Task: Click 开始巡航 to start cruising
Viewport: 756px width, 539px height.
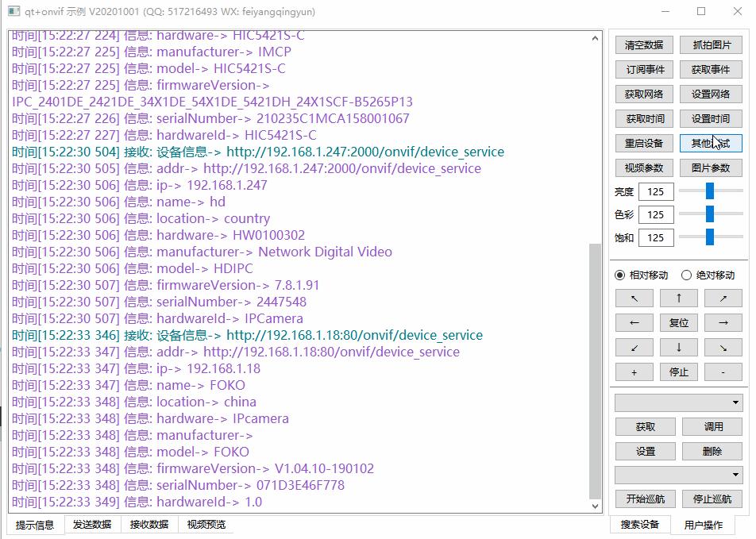Action: (645, 499)
